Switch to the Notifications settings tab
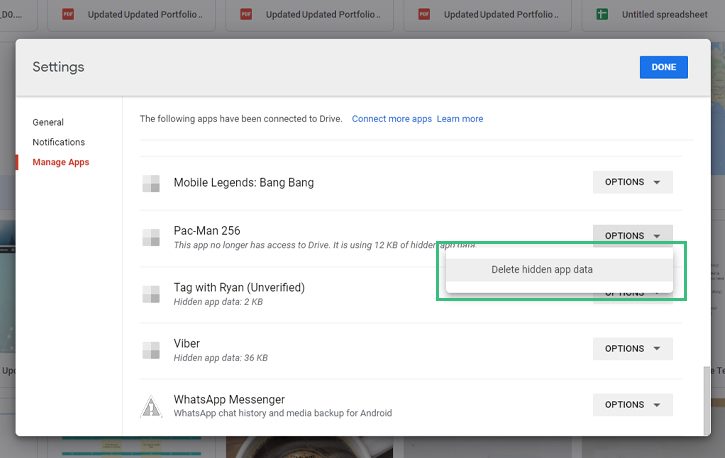The height and width of the screenshot is (458, 725). [59, 142]
